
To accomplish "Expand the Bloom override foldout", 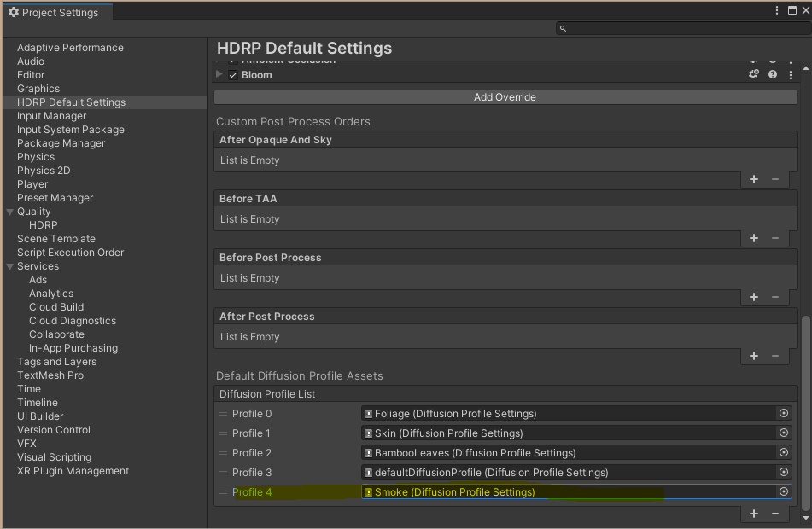I will (219, 74).
